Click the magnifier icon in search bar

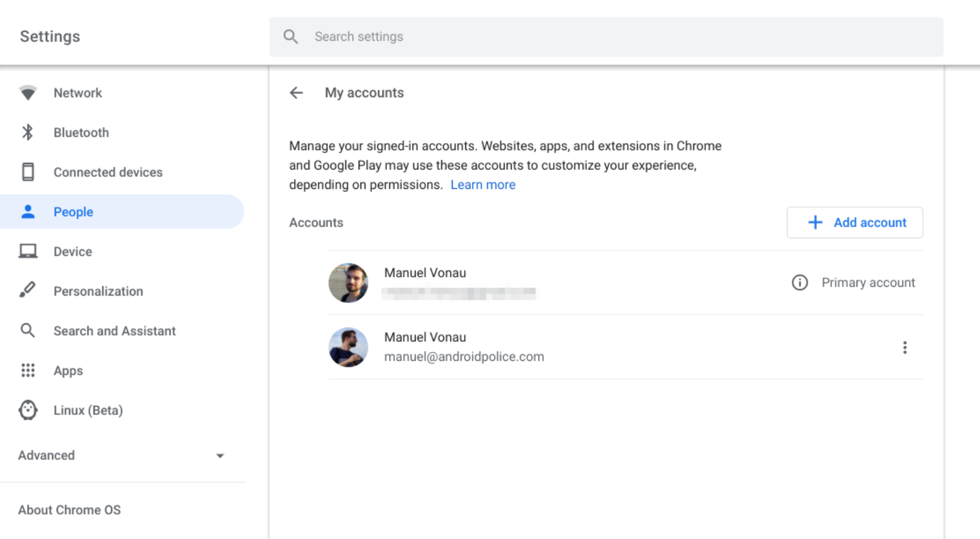(x=290, y=36)
